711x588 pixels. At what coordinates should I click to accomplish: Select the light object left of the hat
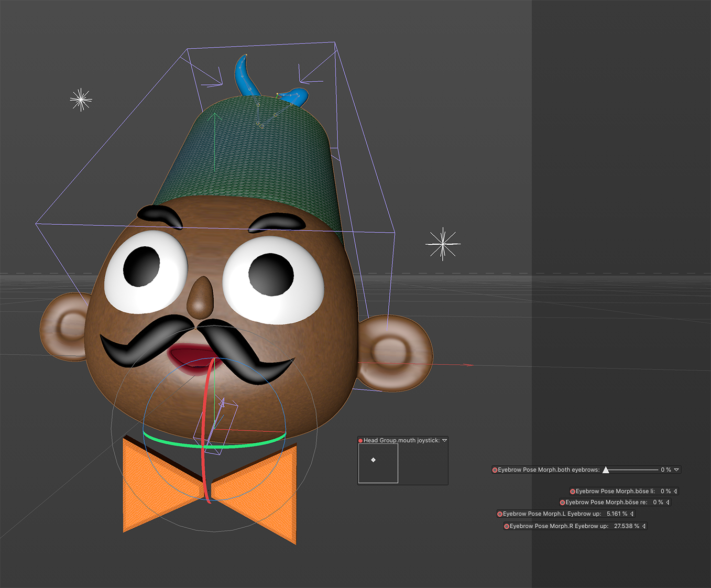point(81,100)
